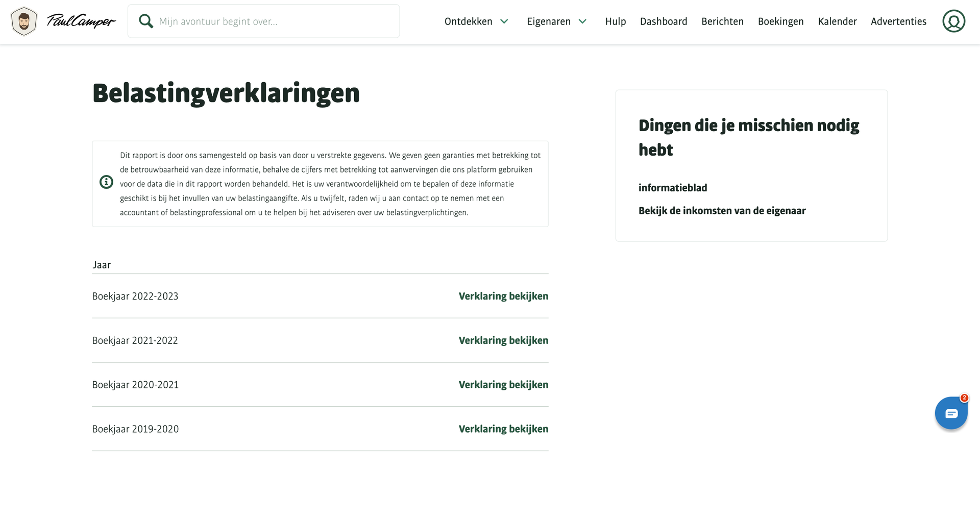Click the PaulCamper script wordmark
Viewport: 980px width, 523px height.
click(81, 21)
